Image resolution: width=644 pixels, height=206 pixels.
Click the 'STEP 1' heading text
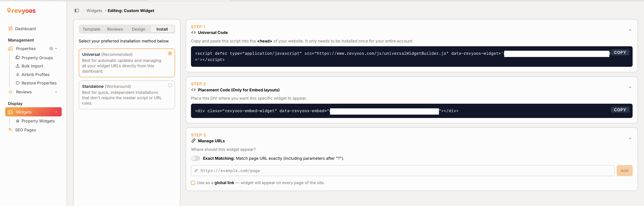pyautogui.click(x=198, y=27)
